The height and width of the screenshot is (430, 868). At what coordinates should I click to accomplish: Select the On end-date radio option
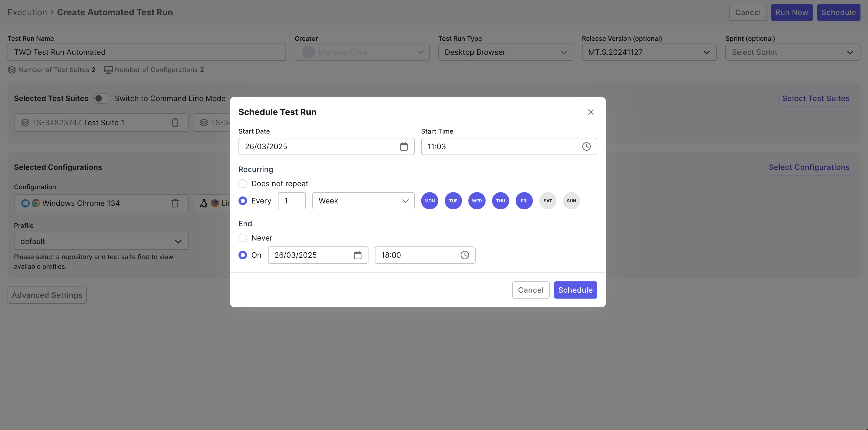[x=243, y=255]
